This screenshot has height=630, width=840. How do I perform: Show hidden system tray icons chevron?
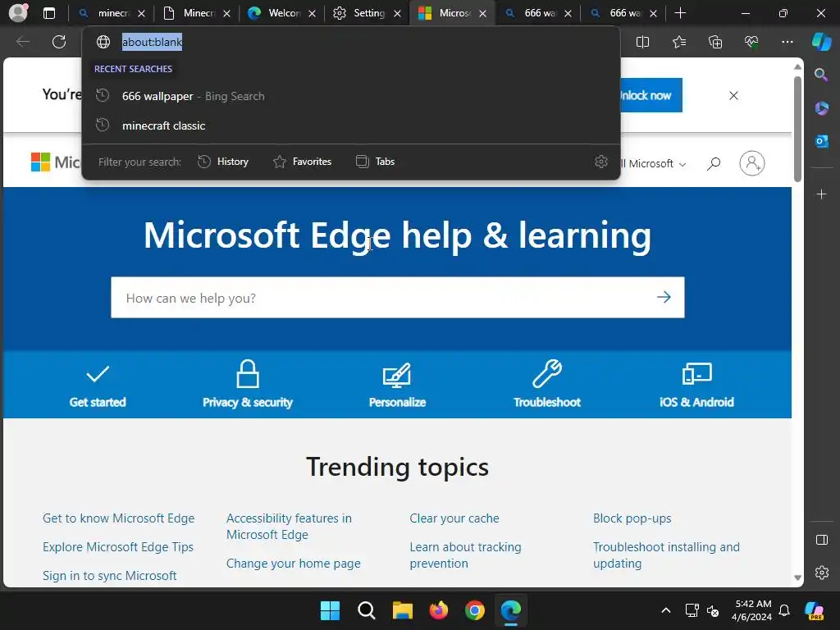point(666,610)
